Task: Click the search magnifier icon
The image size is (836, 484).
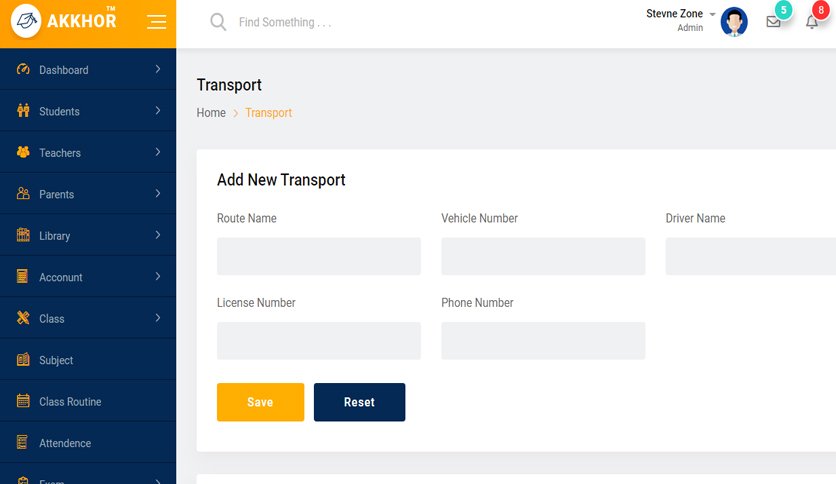Action: coord(218,22)
